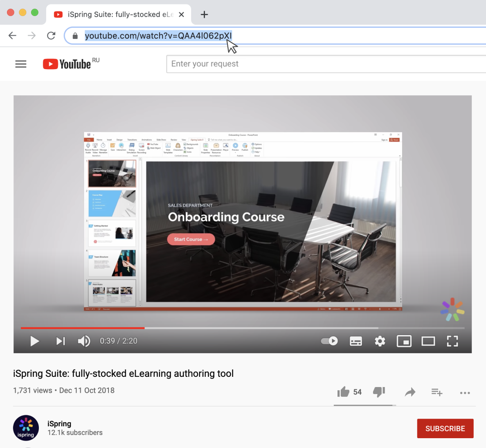Like the video
Image resolution: width=486 pixels, height=448 pixels.
tap(344, 392)
